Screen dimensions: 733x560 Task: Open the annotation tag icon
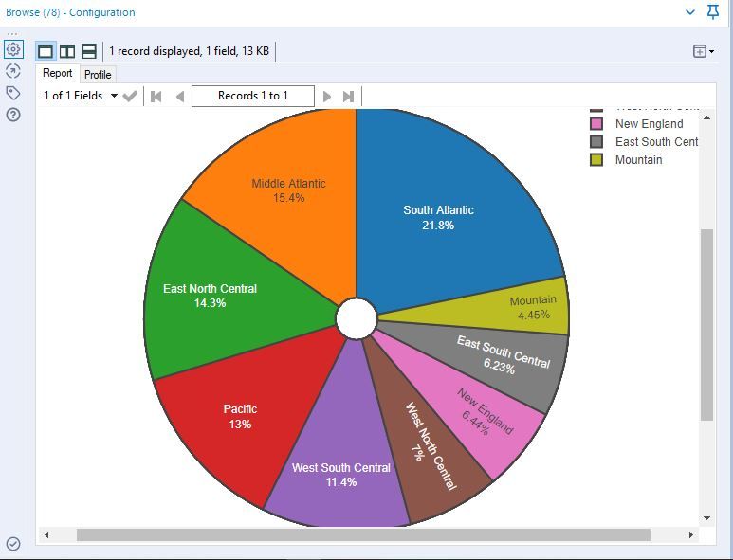click(x=13, y=93)
